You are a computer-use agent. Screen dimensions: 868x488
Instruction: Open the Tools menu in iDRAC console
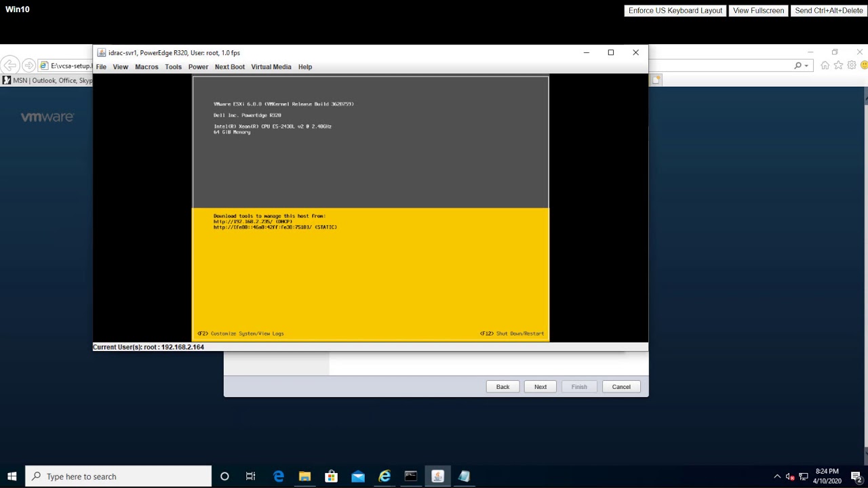coord(174,67)
